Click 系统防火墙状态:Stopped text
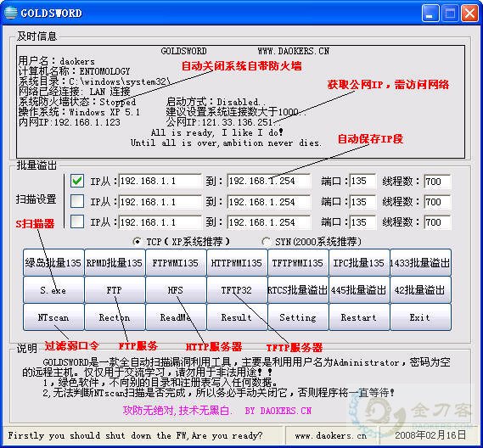 click(77, 102)
